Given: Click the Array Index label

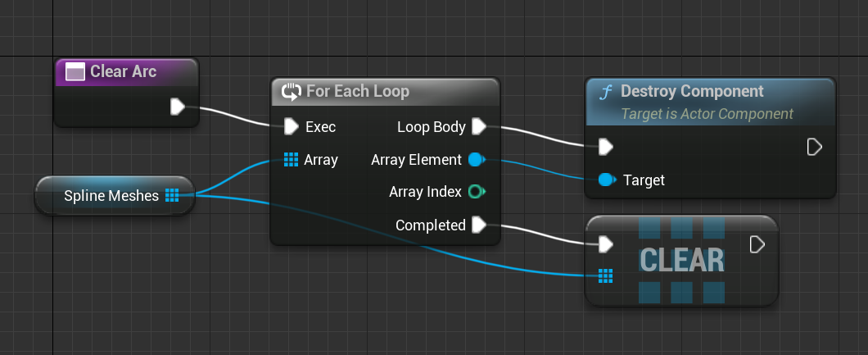Looking at the screenshot, I should [425, 192].
